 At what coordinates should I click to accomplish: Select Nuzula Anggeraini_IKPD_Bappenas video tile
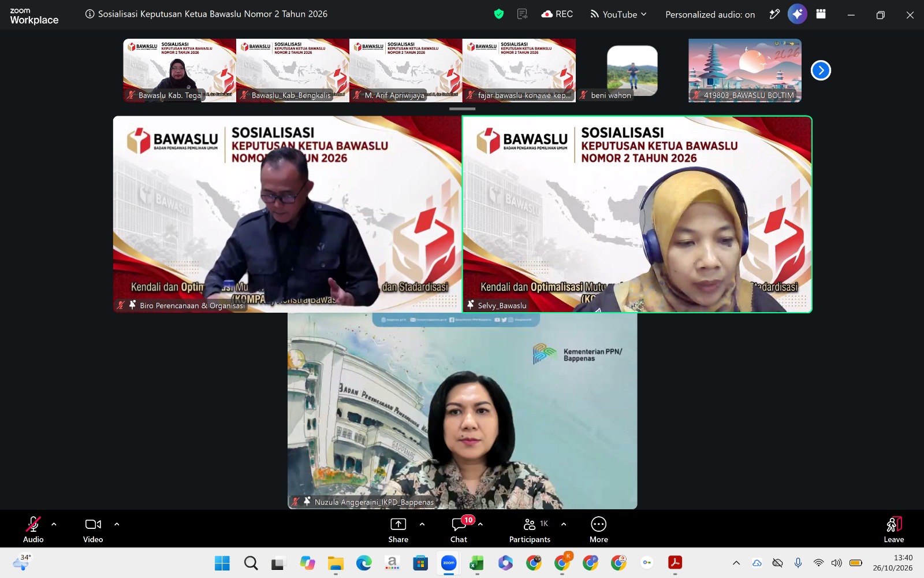463,411
